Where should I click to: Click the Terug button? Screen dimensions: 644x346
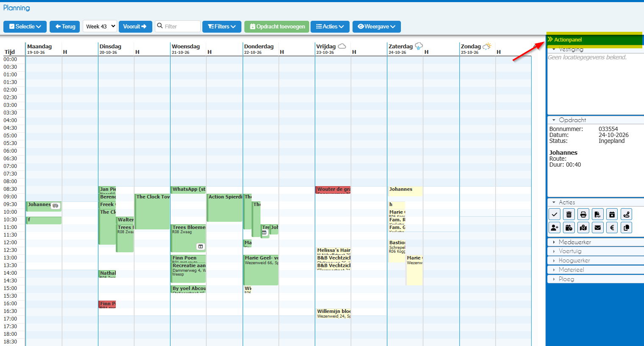(64, 26)
